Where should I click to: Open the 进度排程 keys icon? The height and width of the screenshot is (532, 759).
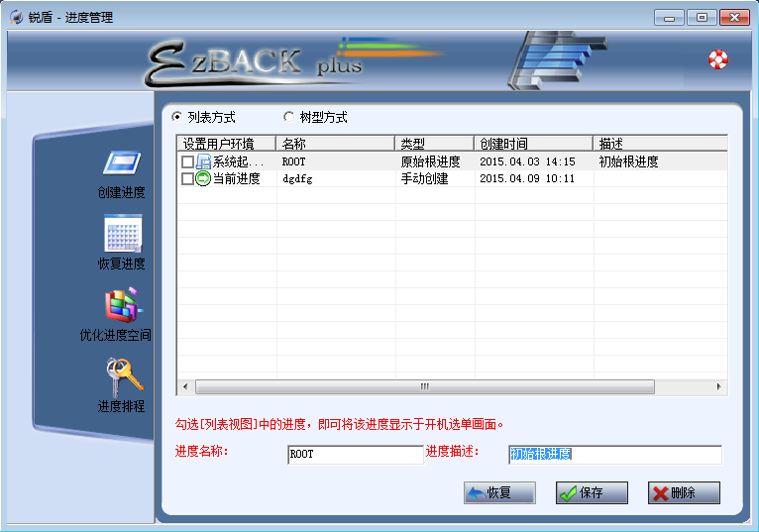125,377
